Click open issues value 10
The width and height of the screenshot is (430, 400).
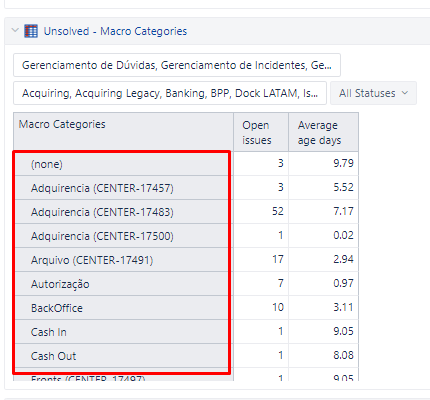pyautogui.click(x=278, y=307)
